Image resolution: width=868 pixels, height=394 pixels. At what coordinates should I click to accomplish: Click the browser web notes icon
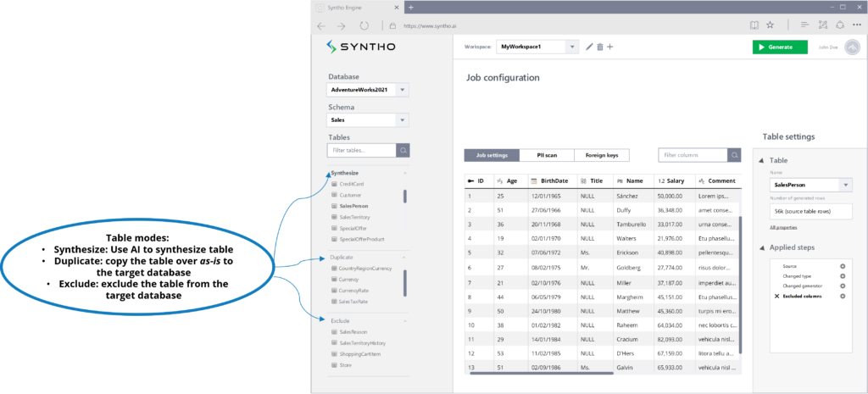pos(822,25)
